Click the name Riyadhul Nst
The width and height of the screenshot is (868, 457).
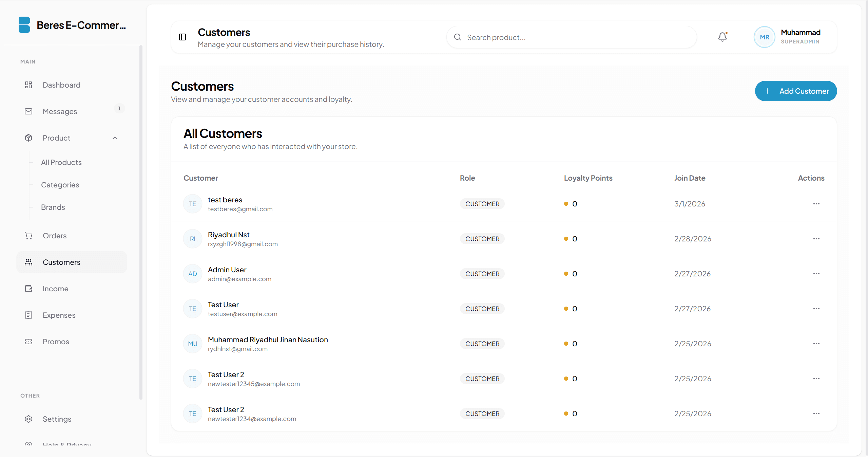click(229, 235)
